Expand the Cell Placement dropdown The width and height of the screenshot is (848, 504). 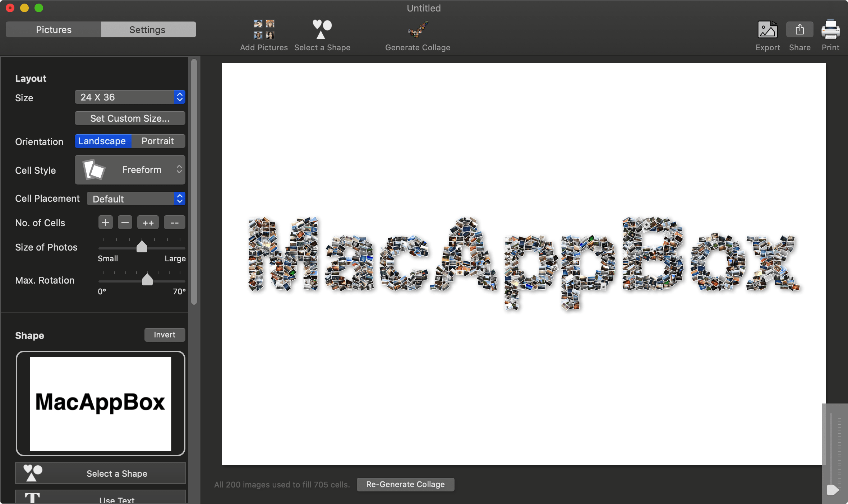tap(137, 198)
